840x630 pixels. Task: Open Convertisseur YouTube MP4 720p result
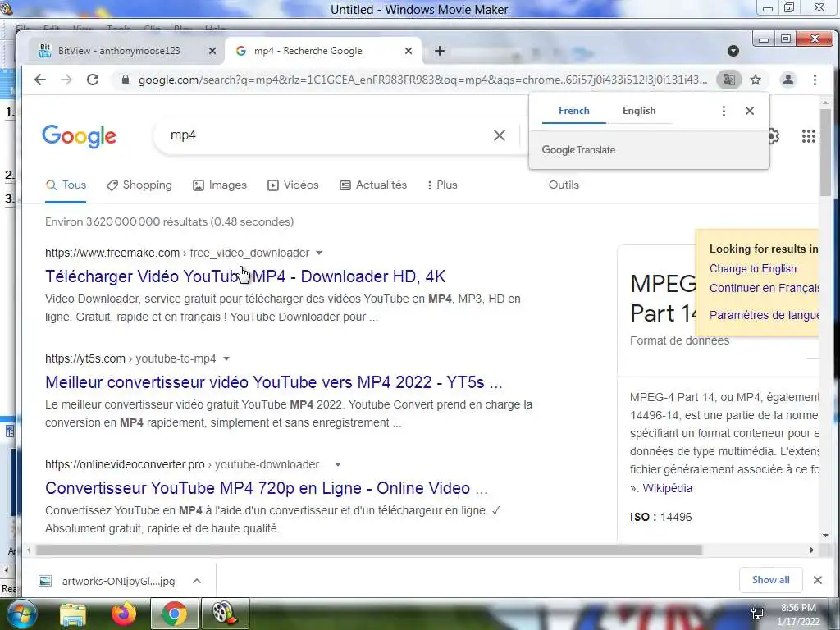(267, 488)
